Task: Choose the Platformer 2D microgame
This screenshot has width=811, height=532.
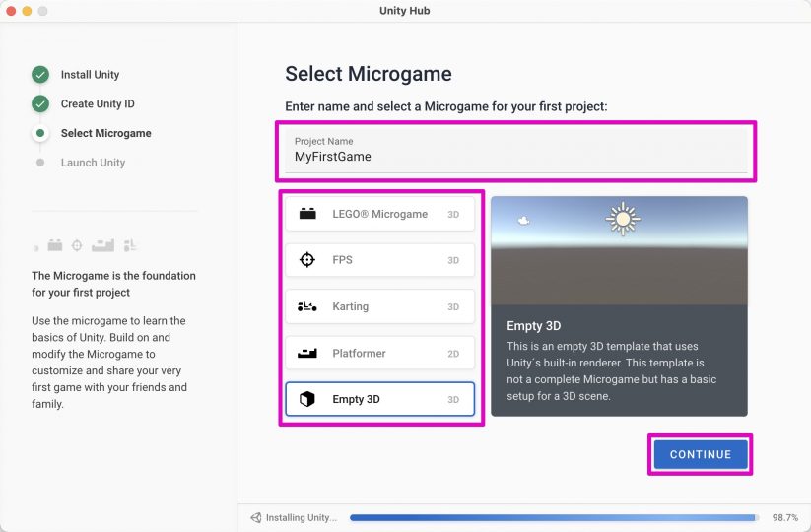Action: pos(379,353)
